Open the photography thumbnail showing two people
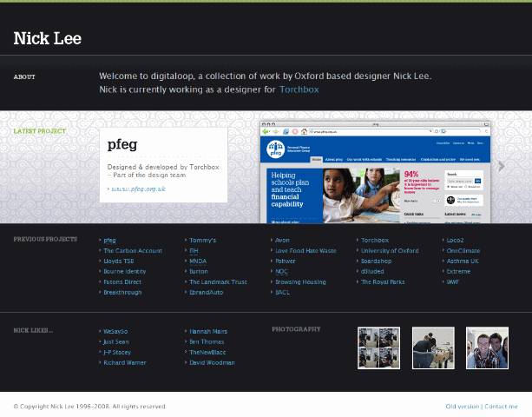532x417 pixels. pos(487,348)
